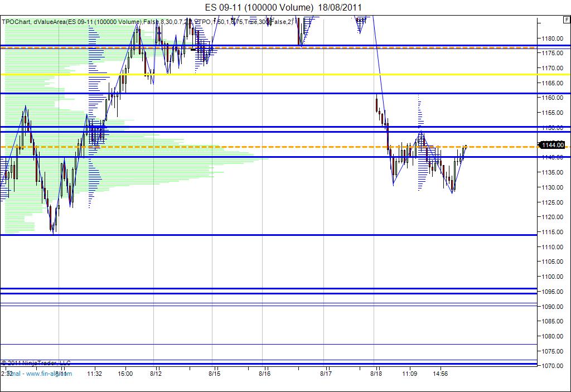Click the 1095.00 price axis label
Viewport: 571px width, 392px height.
click(553, 292)
